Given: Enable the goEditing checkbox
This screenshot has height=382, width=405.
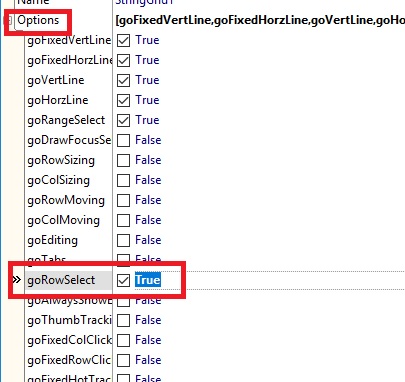Looking at the screenshot, I should coord(123,241).
